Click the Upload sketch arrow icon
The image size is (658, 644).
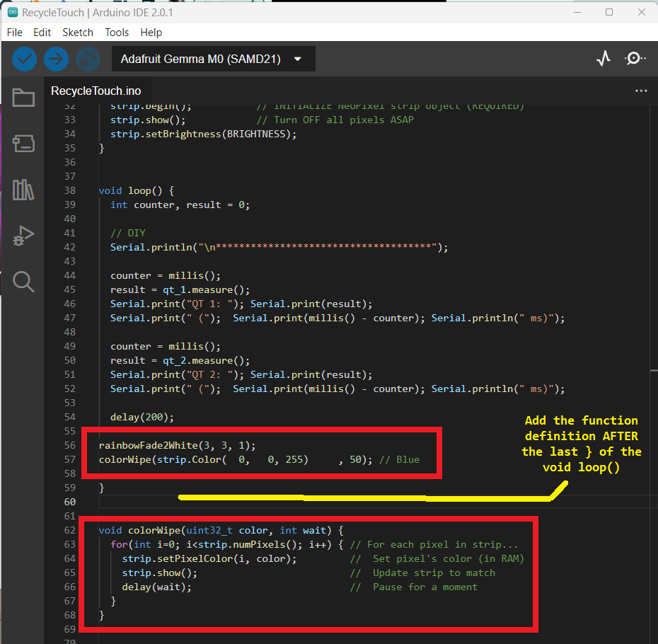pos(56,59)
